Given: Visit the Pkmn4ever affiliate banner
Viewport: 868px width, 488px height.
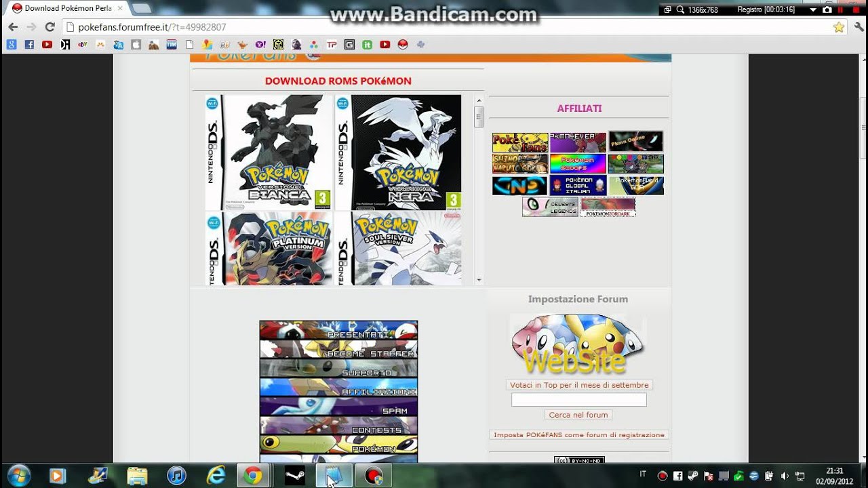Looking at the screenshot, I should (578, 142).
